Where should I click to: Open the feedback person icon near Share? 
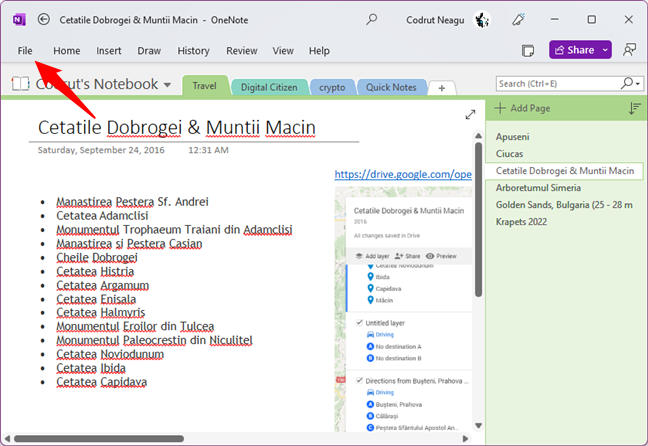pyautogui.click(x=629, y=50)
